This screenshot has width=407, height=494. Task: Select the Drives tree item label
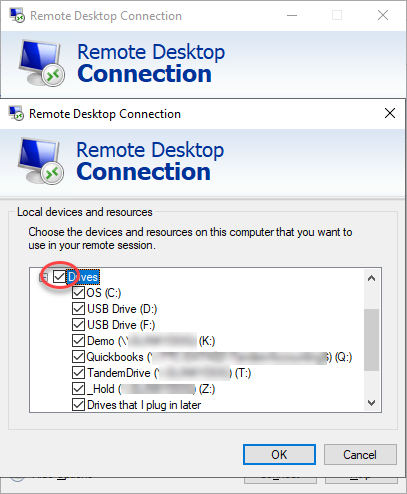click(83, 277)
